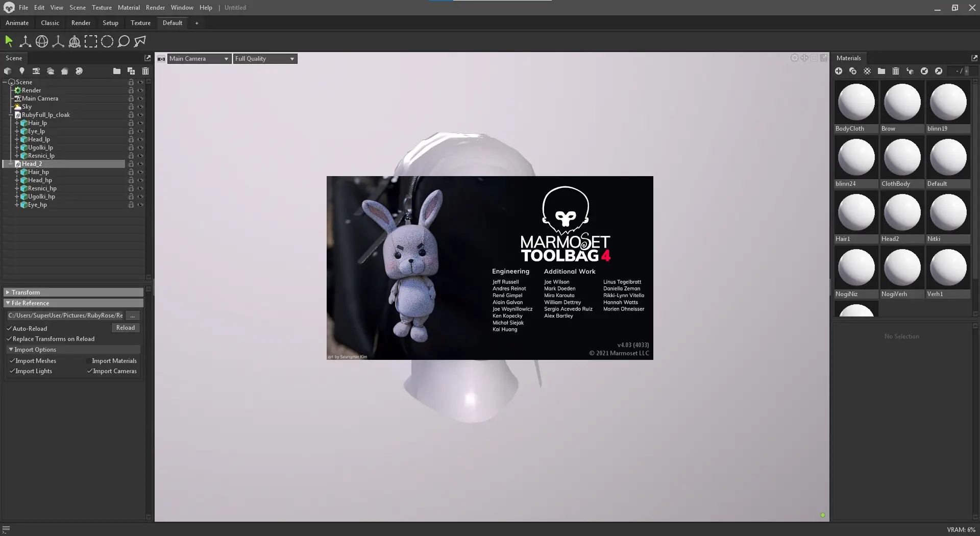The width and height of the screenshot is (980, 536).
Task: Disable the Auto-Reload checkbox
Action: (9, 329)
